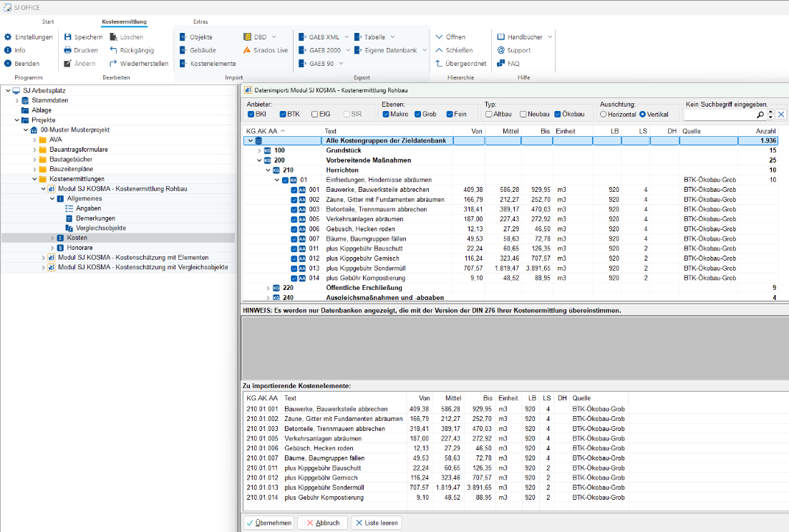
Task: Enable the Altbau type checkbox
Action: (x=488, y=114)
